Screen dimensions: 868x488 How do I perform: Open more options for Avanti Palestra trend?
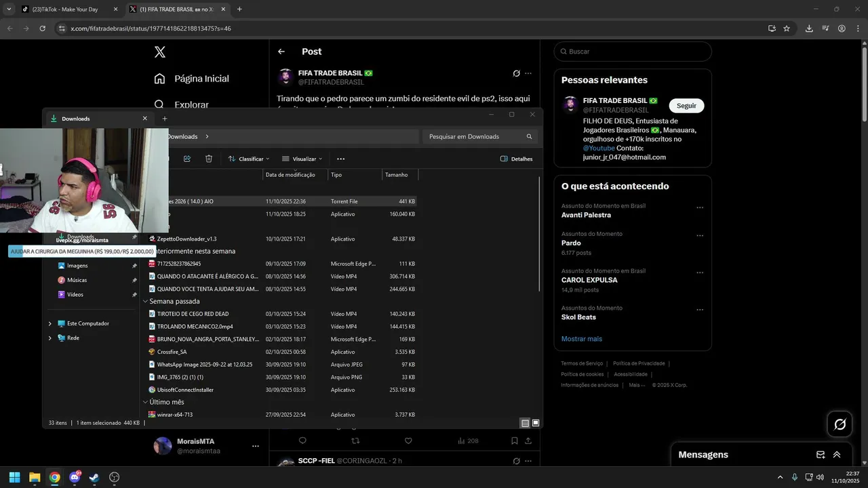pos(700,208)
